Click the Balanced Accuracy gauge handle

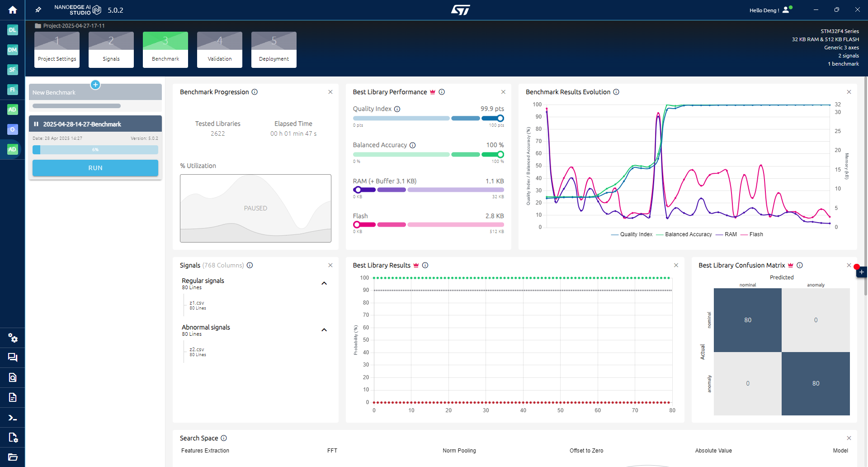tap(500, 154)
